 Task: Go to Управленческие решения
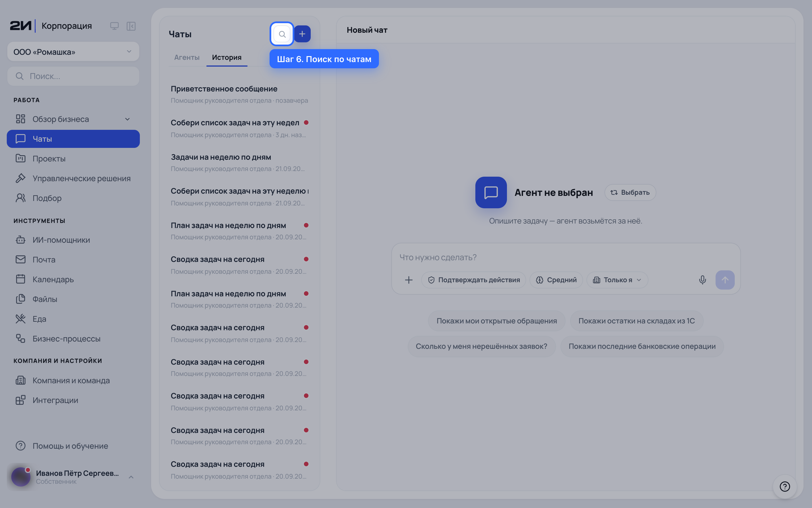[x=73, y=178]
